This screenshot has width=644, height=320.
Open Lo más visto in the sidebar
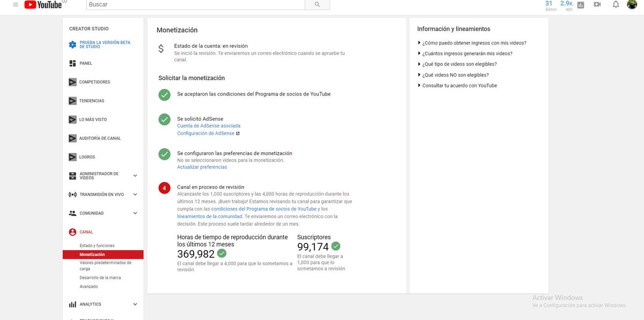coord(93,120)
